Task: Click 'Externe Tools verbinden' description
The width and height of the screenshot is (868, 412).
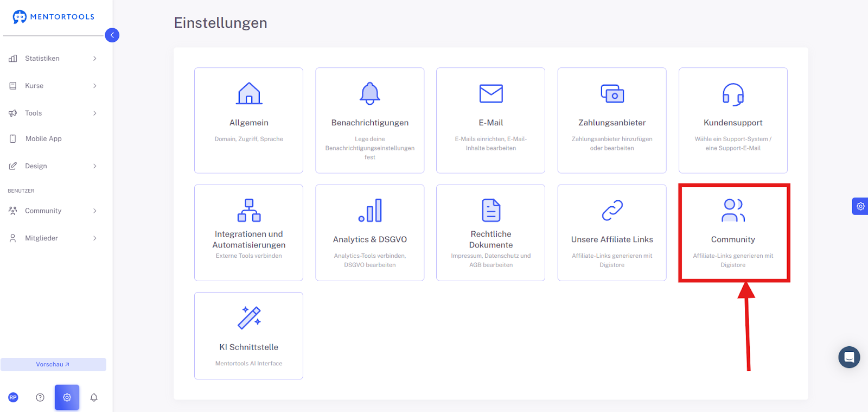Action: click(x=249, y=256)
